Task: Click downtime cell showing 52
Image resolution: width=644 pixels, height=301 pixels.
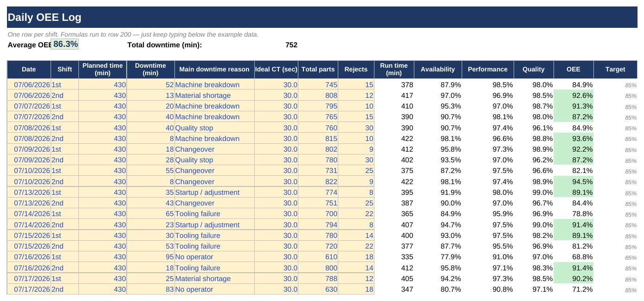Action: tap(150, 84)
